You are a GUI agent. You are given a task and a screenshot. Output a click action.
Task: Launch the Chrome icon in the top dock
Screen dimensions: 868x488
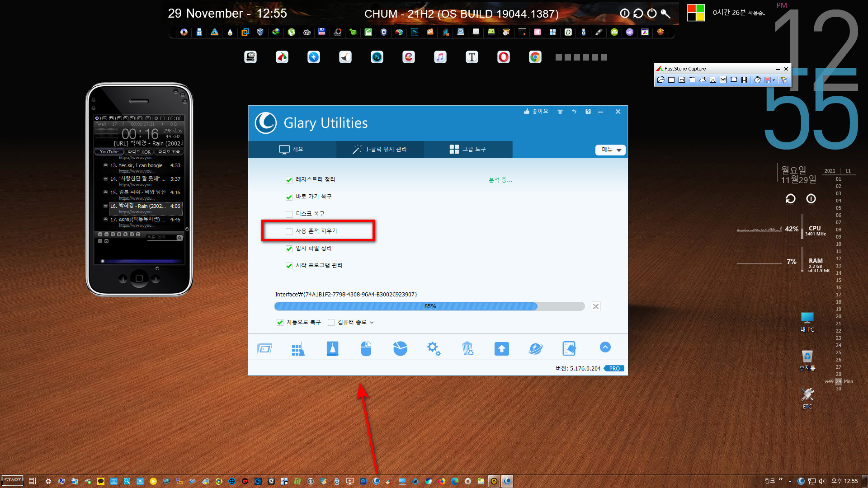(535, 57)
